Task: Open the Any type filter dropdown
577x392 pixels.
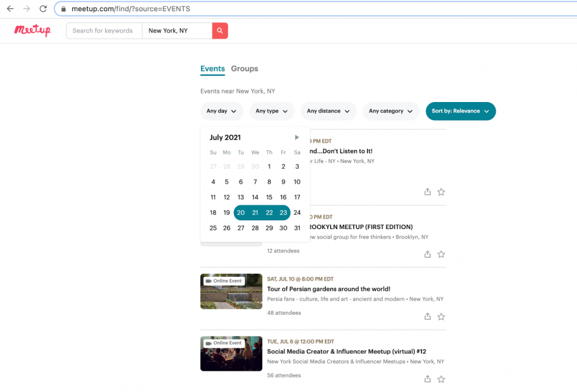Action: pyautogui.click(x=271, y=111)
